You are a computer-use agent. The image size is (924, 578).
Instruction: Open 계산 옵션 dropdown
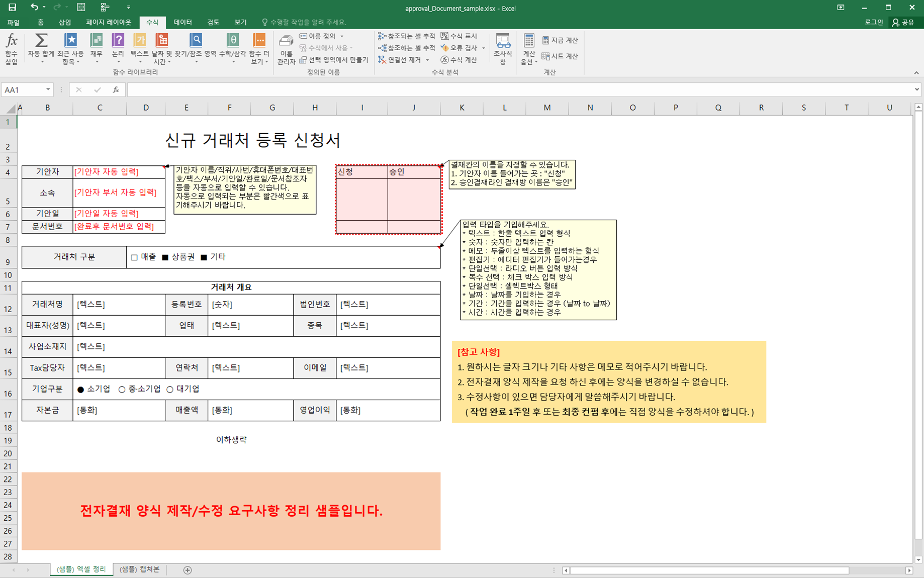pos(528,49)
